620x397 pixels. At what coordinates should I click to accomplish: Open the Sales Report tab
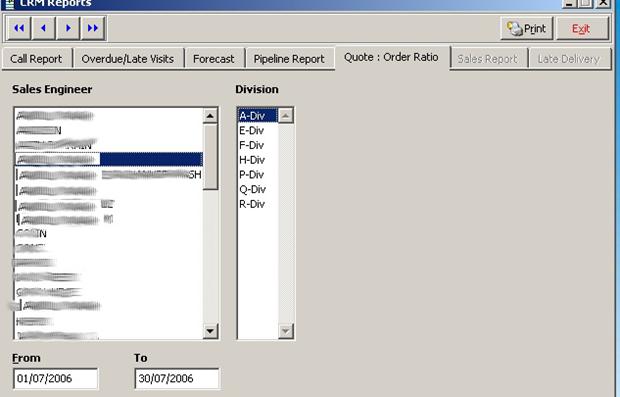(488, 59)
